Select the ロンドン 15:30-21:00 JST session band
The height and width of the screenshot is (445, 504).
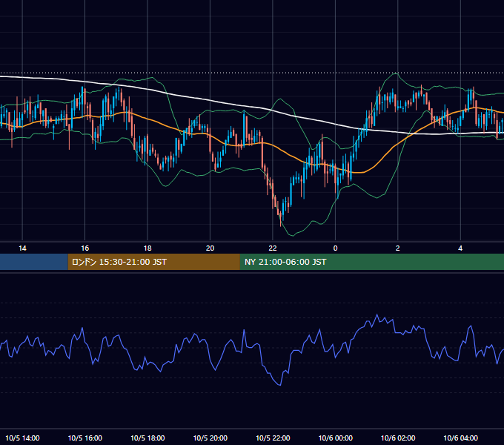(153, 262)
